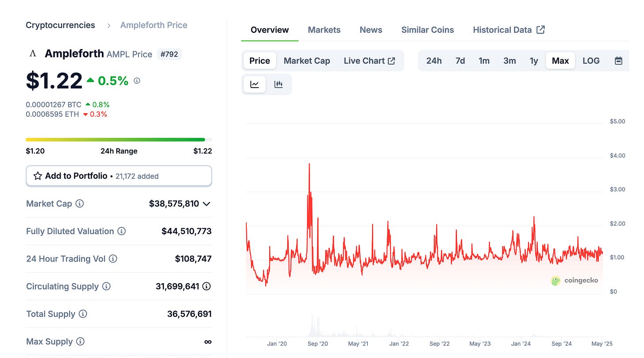Switch to the candlestick chart icon
Screen dimensions: 644x358
tap(279, 84)
